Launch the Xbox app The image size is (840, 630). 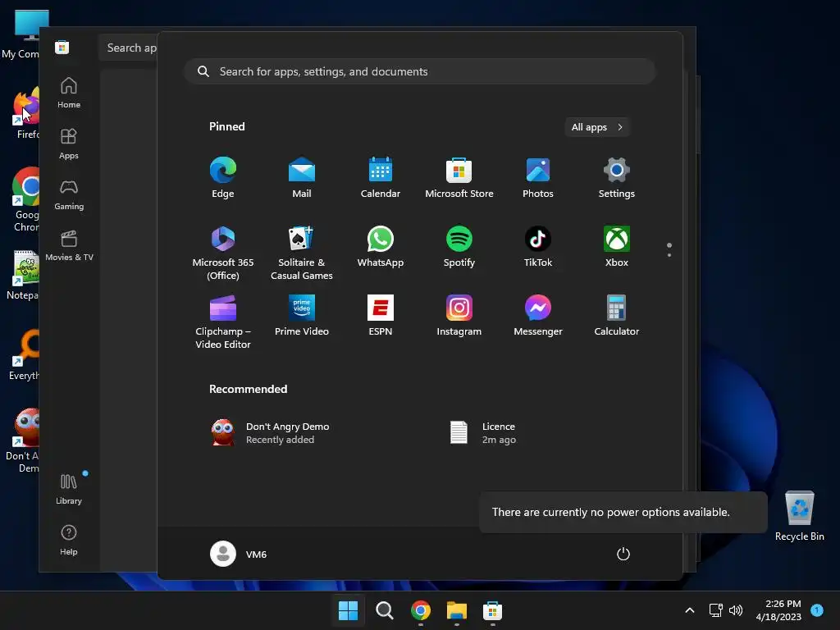pyautogui.click(x=617, y=247)
